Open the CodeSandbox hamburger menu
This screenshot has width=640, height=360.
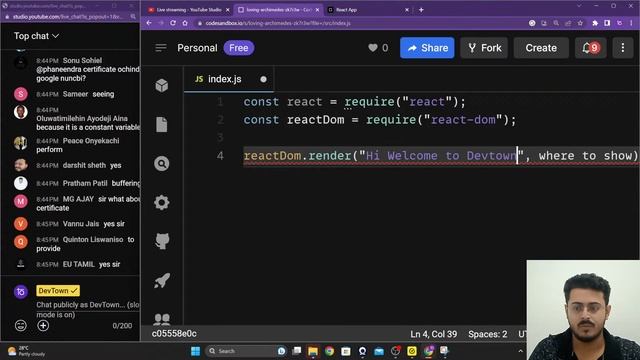click(161, 48)
